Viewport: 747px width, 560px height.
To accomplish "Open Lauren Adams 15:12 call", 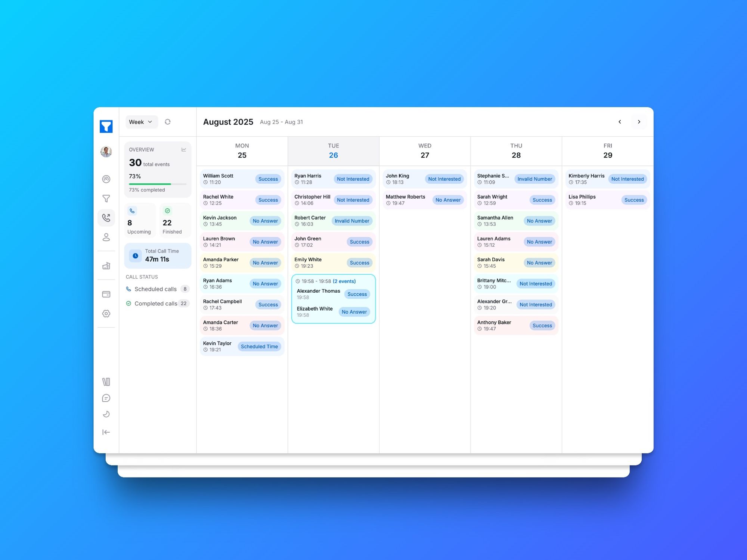I will (x=516, y=242).
